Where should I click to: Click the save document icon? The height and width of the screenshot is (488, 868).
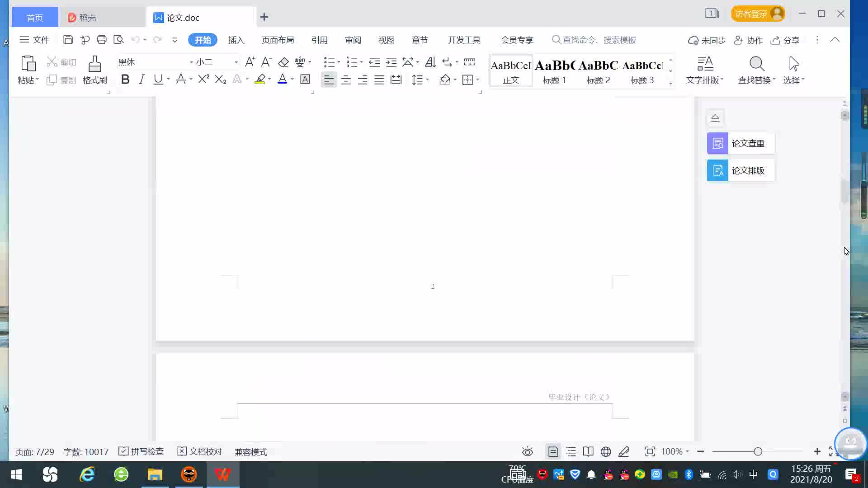click(x=68, y=40)
